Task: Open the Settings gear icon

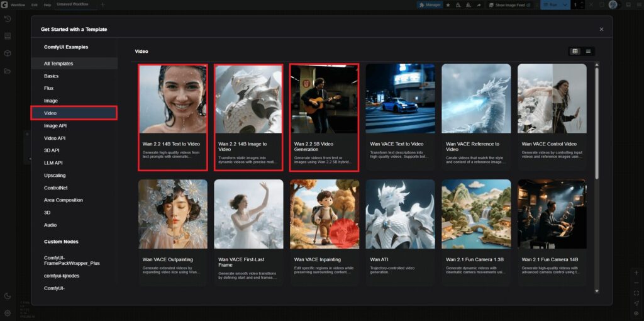Action: pyautogui.click(x=8, y=313)
